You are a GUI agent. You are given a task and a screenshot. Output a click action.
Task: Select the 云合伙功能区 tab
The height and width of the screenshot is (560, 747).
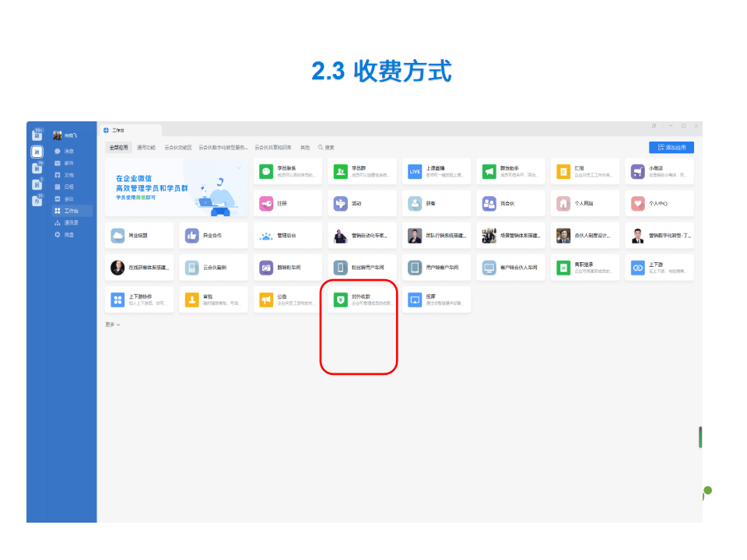pyautogui.click(x=178, y=148)
